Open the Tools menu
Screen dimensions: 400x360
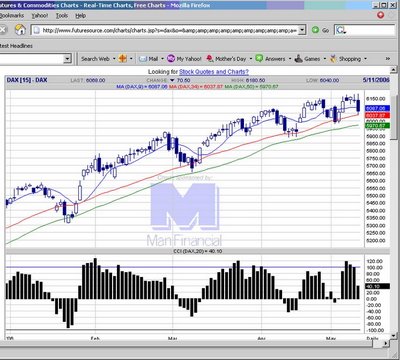tap(62, 15)
